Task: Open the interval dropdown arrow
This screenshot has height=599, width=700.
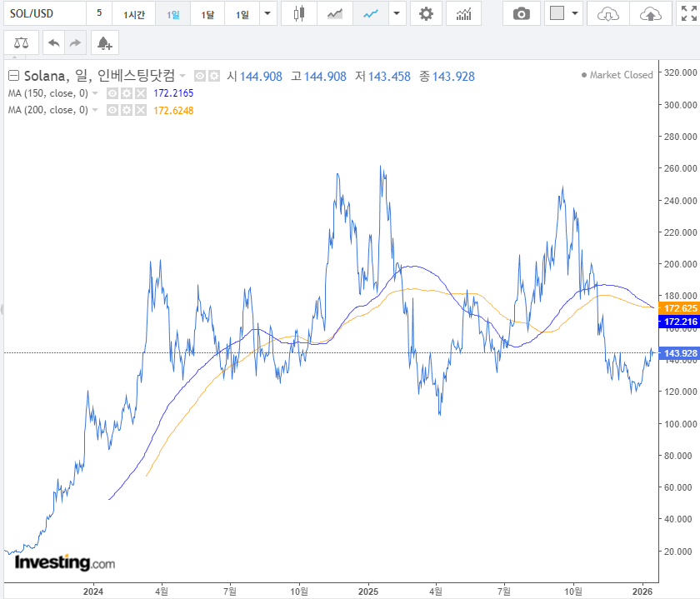Action: click(x=267, y=14)
